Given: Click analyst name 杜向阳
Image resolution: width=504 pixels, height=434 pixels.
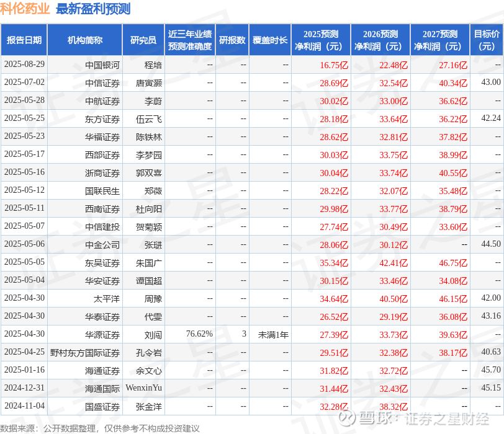Looking at the screenshot, I should [149, 209].
